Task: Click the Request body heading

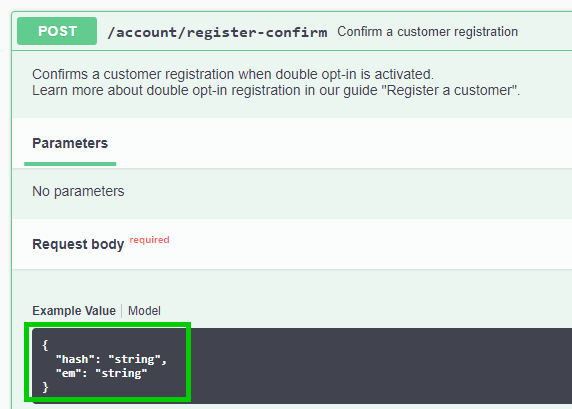Action: tap(78, 244)
